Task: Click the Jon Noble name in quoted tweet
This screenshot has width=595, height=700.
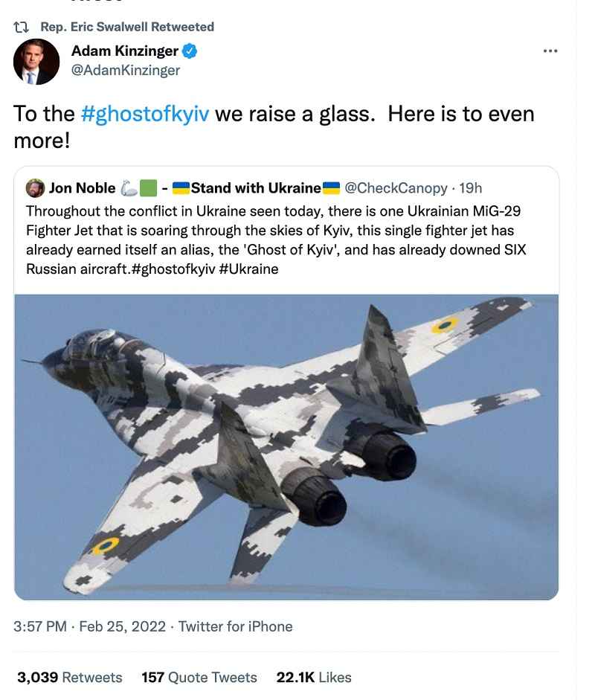Action: tap(82, 187)
